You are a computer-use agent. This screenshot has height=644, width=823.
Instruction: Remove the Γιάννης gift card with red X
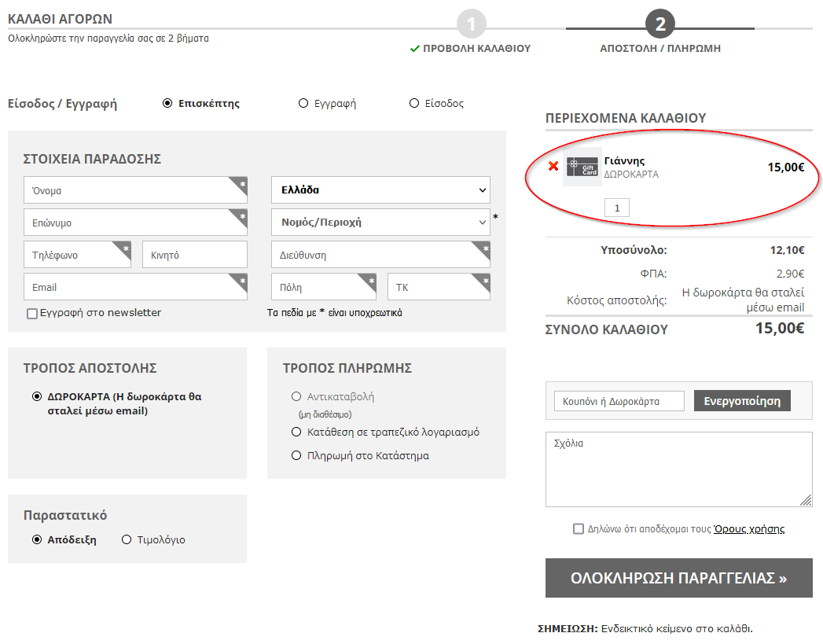pos(553,166)
